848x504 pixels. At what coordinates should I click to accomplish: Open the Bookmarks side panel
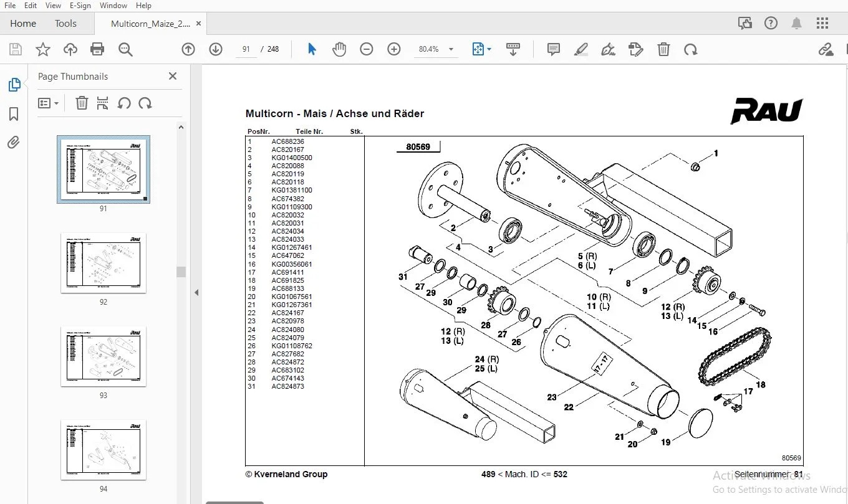coord(14,114)
